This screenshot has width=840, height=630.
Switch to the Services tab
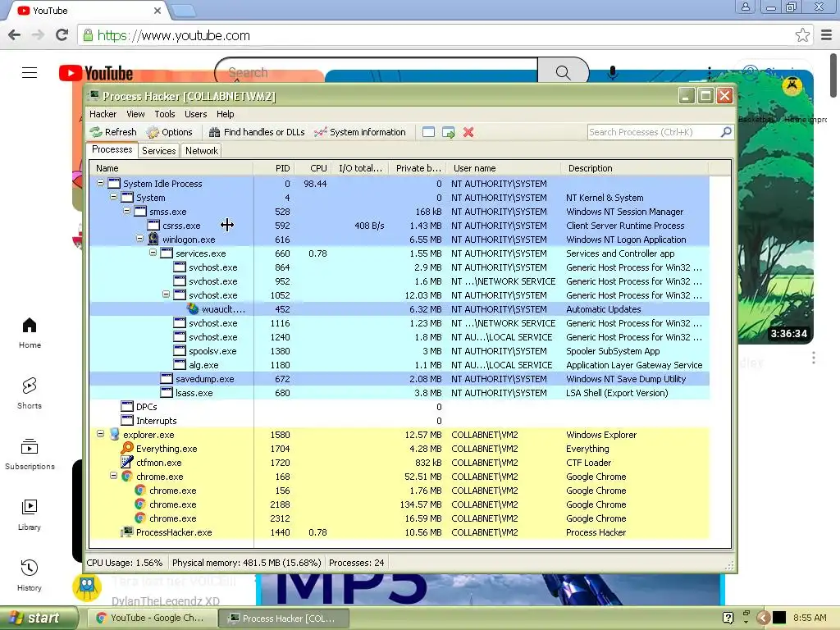tap(158, 151)
